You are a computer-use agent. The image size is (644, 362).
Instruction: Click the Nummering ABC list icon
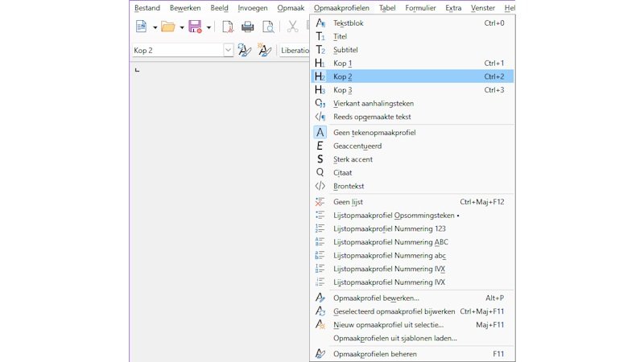tap(320, 242)
